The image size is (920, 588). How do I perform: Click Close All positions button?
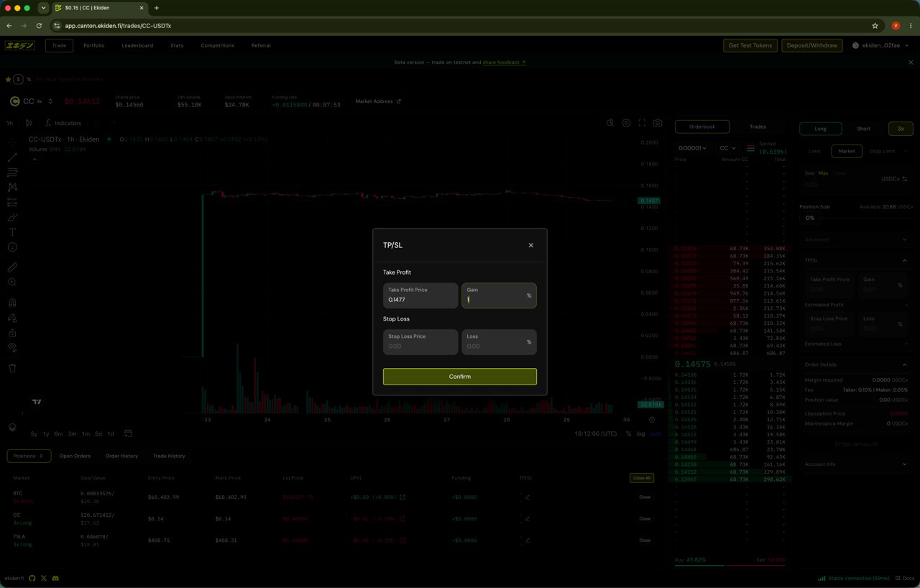(641, 478)
